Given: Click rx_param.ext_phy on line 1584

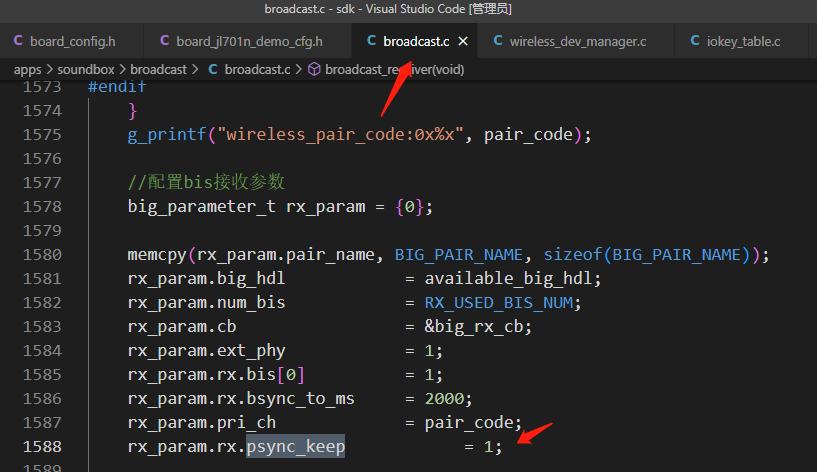Looking at the screenshot, I should [206, 351].
